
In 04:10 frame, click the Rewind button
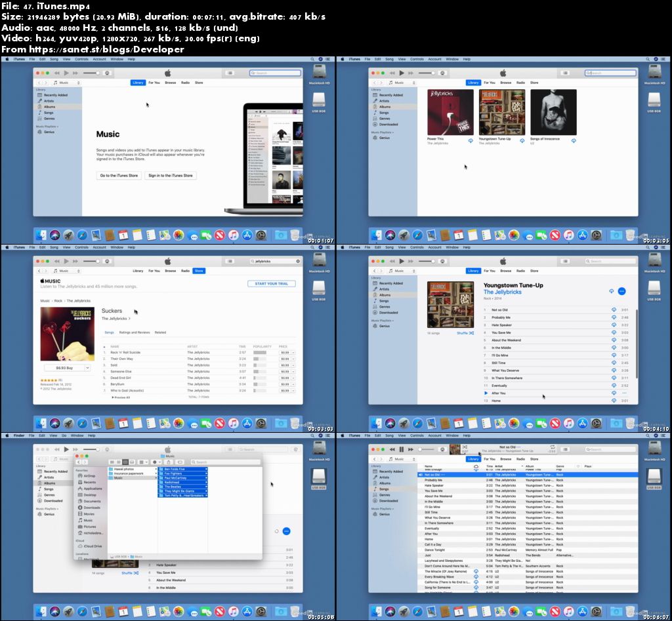point(392,261)
